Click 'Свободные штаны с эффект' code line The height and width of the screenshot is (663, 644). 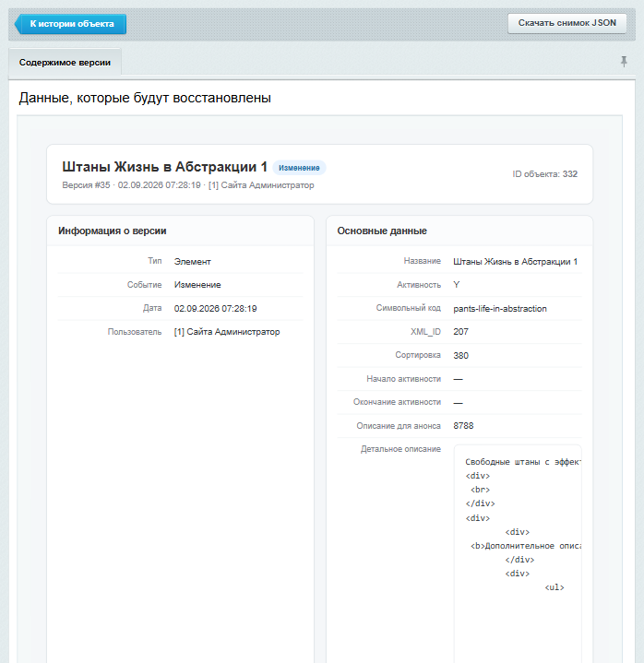[523, 462]
